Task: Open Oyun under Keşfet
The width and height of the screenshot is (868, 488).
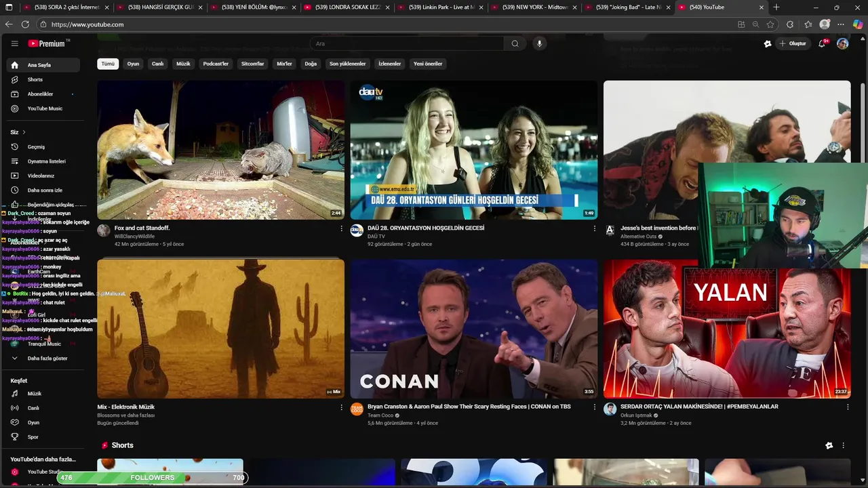Action: pos(33,422)
